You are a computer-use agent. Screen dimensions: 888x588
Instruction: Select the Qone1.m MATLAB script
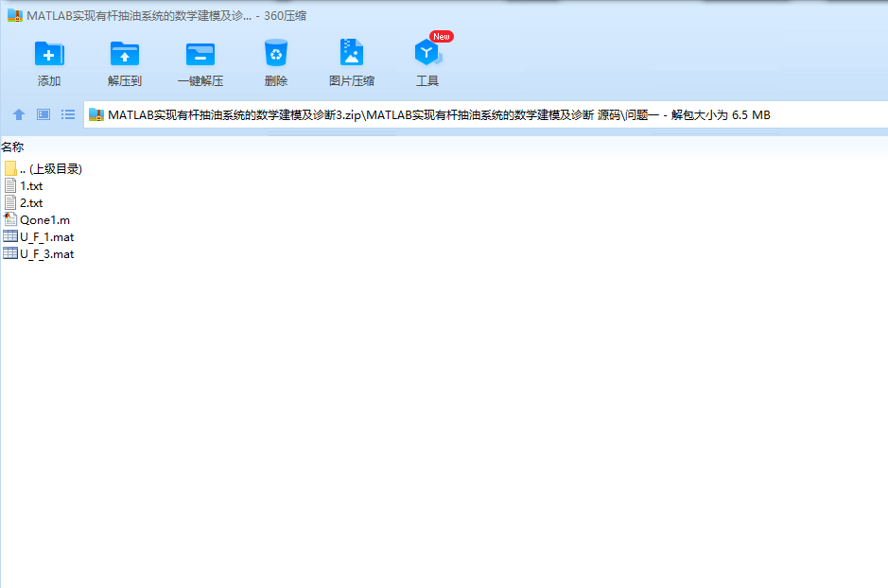(37, 219)
